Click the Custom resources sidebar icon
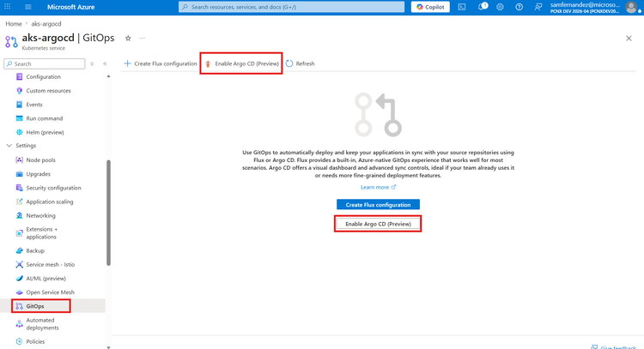644x349 pixels. click(19, 91)
